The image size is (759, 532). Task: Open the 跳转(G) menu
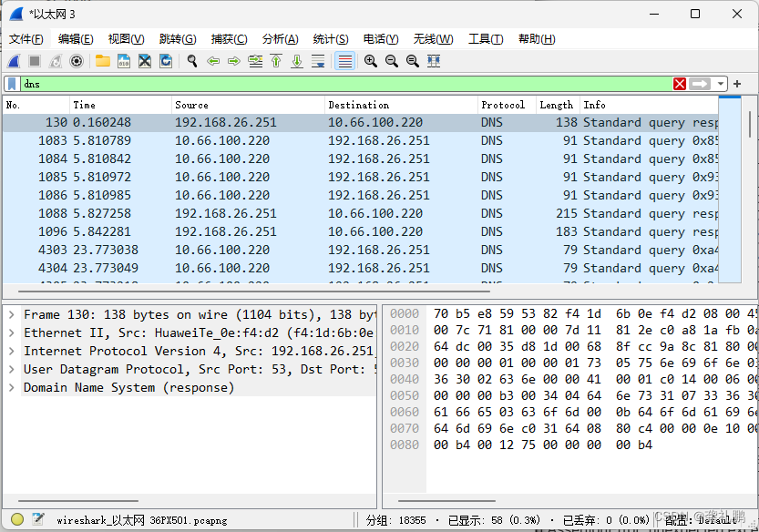178,39
